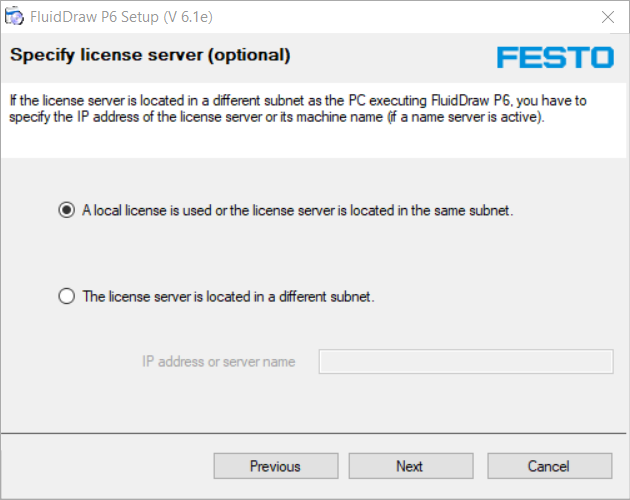
Task: Go back with the Previous button
Action: (276, 466)
